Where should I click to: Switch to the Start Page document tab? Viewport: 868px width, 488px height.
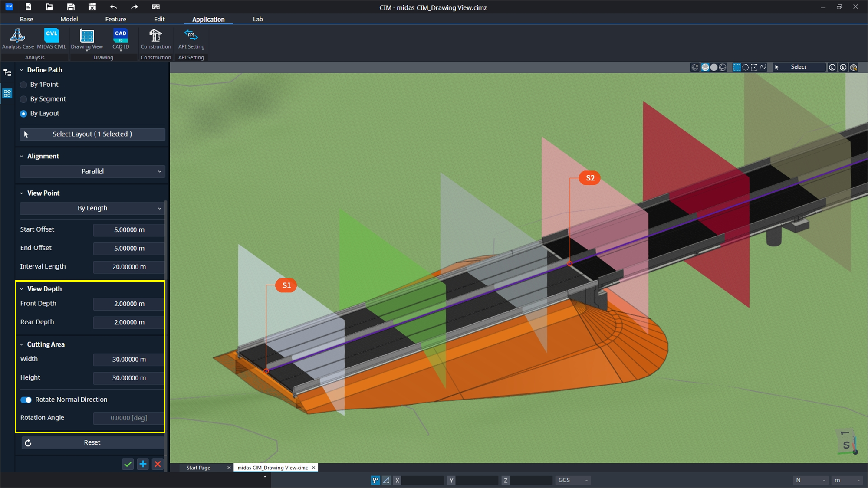tap(198, 468)
